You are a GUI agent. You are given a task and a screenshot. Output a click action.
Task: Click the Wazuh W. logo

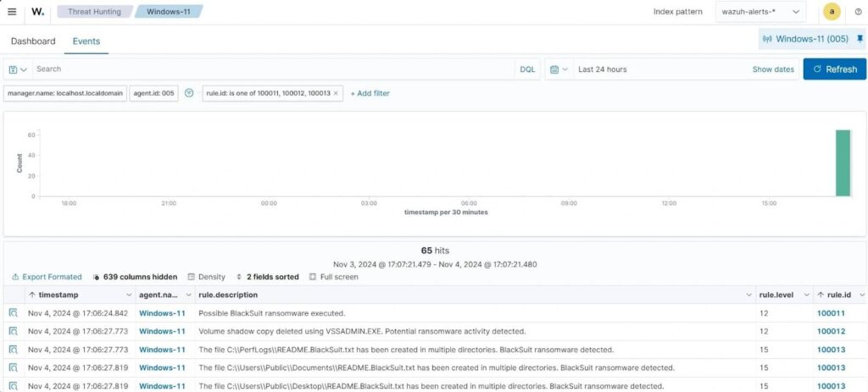[x=37, y=12]
